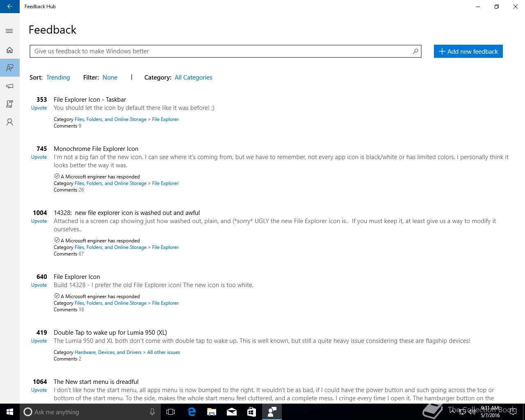Open 'The New start menu is dreadful' title
The height and width of the screenshot is (420, 525).
pos(96,382)
